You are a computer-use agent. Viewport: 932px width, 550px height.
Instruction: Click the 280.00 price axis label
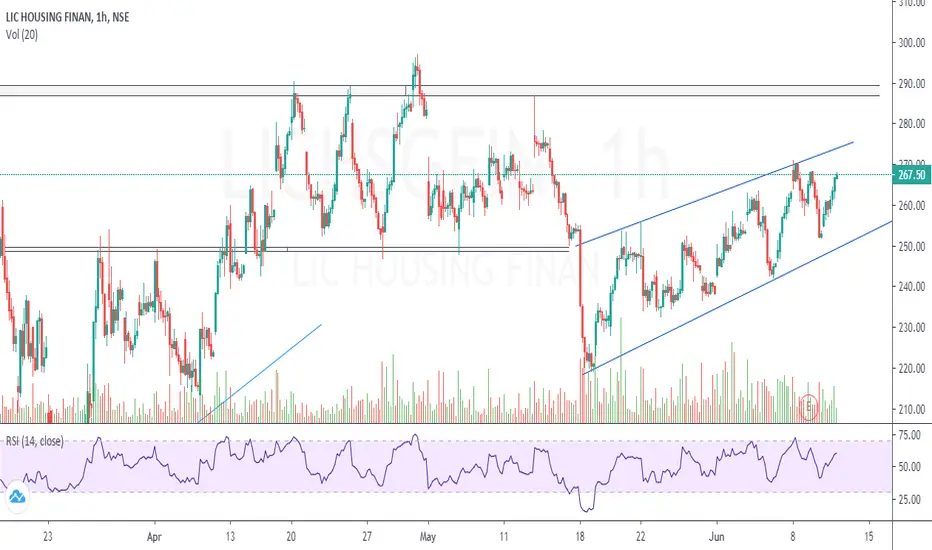[912, 124]
